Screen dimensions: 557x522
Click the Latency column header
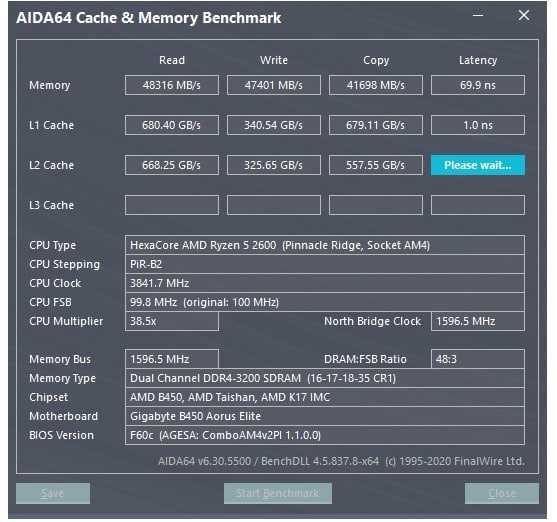(478, 60)
